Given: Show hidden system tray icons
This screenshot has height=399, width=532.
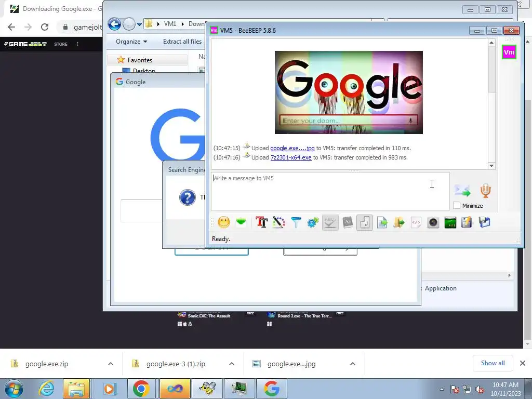Looking at the screenshot, I should (x=442, y=389).
